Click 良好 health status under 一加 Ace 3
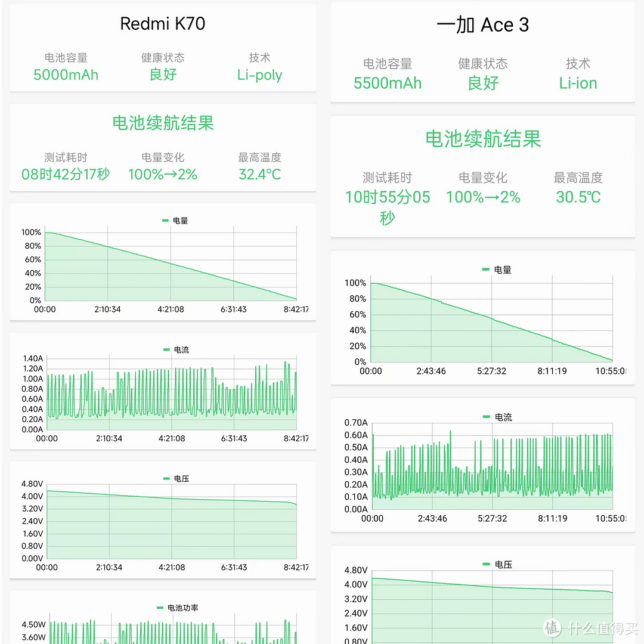 tap(483, 83)
